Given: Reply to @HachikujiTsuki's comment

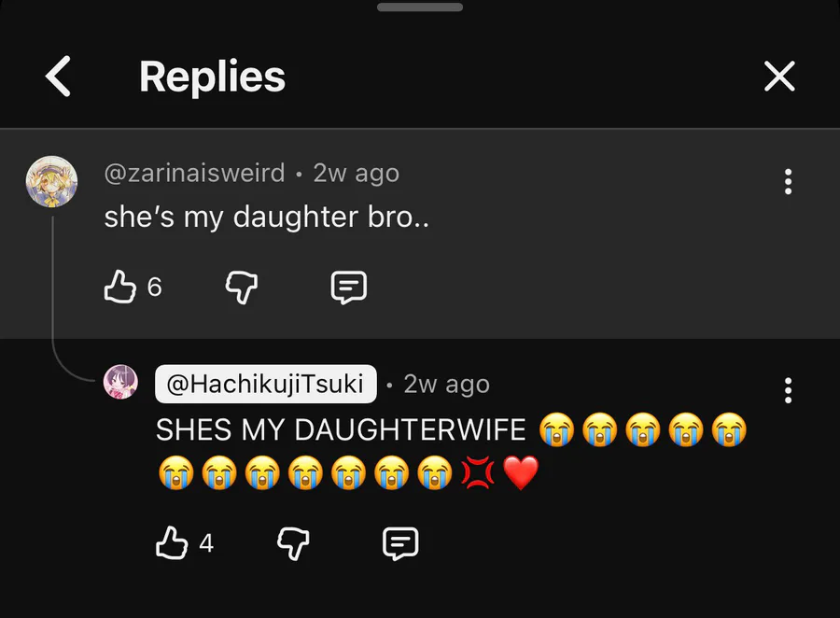Looking at the screenshot, I should tap(401, 542).
